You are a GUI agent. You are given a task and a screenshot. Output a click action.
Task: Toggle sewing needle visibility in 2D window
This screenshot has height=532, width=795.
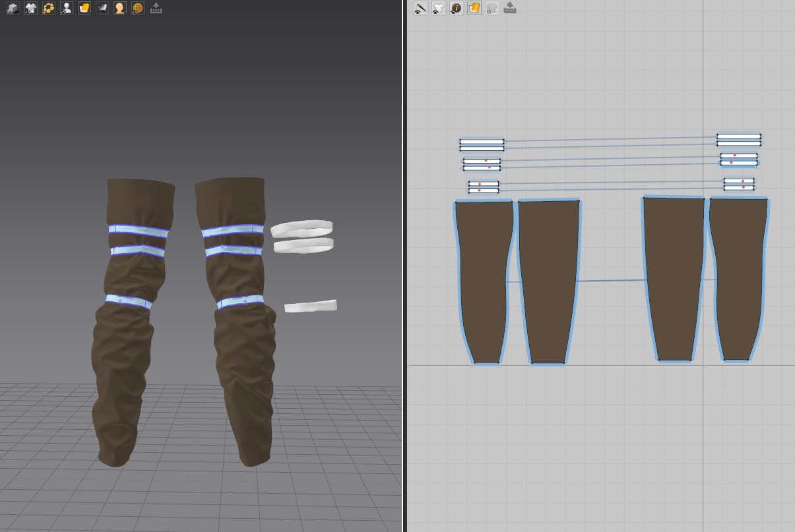pyautogui.click(x=420, y=9)
